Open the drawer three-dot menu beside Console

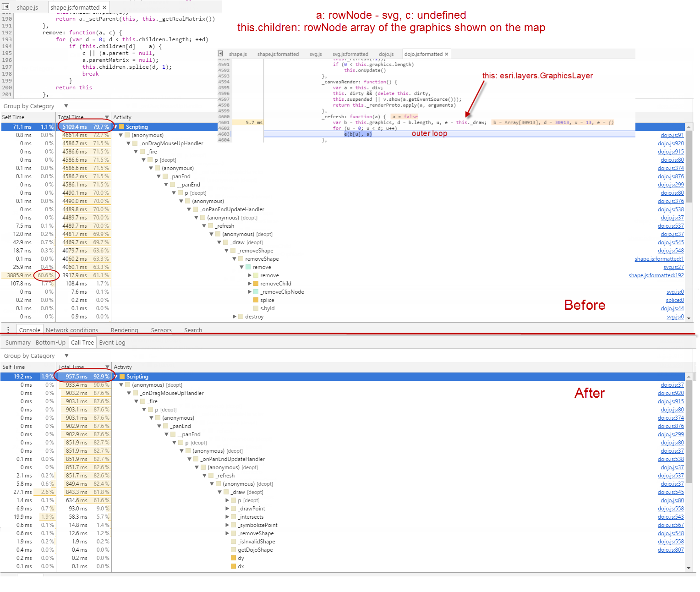[x=8, y=329]
